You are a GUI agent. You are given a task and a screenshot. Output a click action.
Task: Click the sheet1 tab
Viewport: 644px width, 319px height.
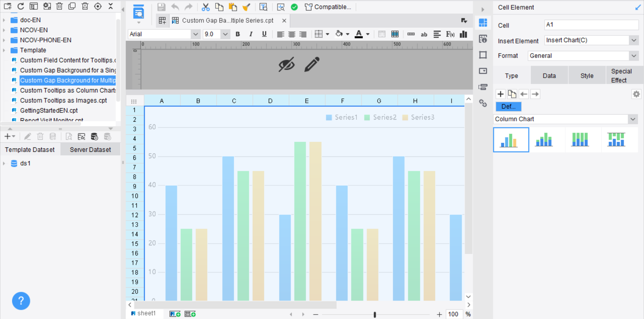tap(143, 313)
